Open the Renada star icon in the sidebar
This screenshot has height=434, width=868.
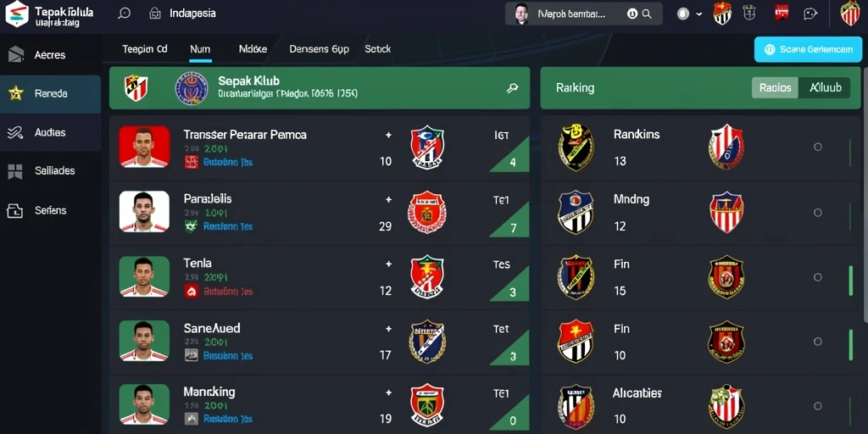tap(15, 93)
